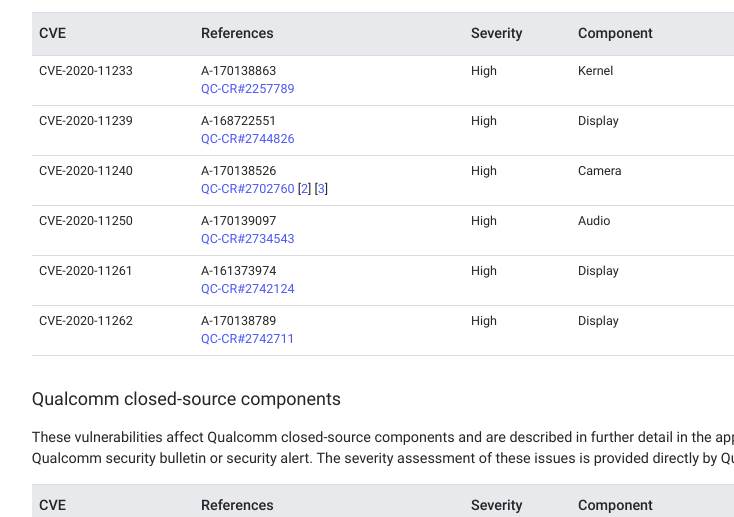
Task: Open the QC-CR#2742124 reference link
Action: click(247, 289)
